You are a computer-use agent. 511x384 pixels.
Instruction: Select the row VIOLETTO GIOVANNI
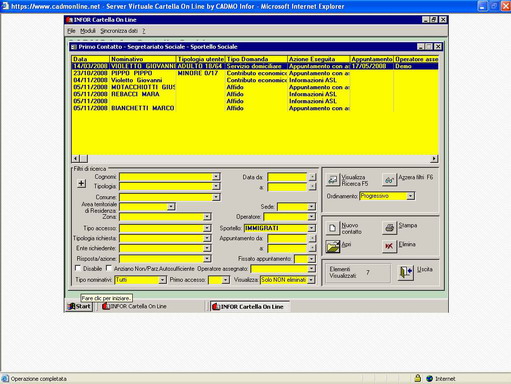click(255, 66)
